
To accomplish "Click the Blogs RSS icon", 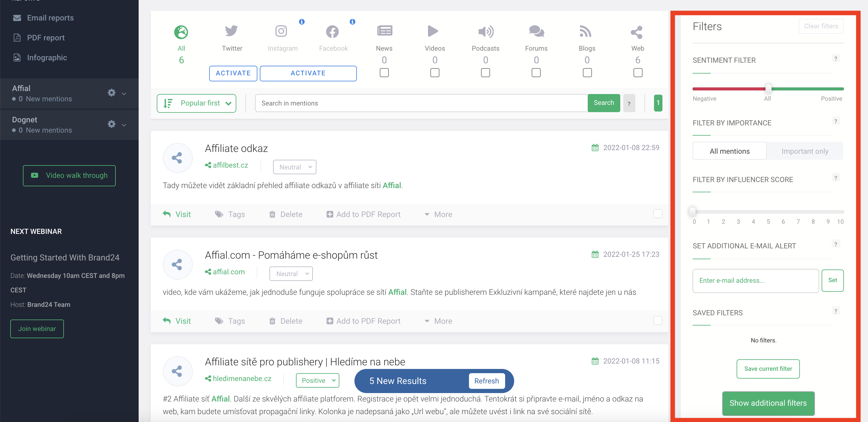I will (586, 31).
